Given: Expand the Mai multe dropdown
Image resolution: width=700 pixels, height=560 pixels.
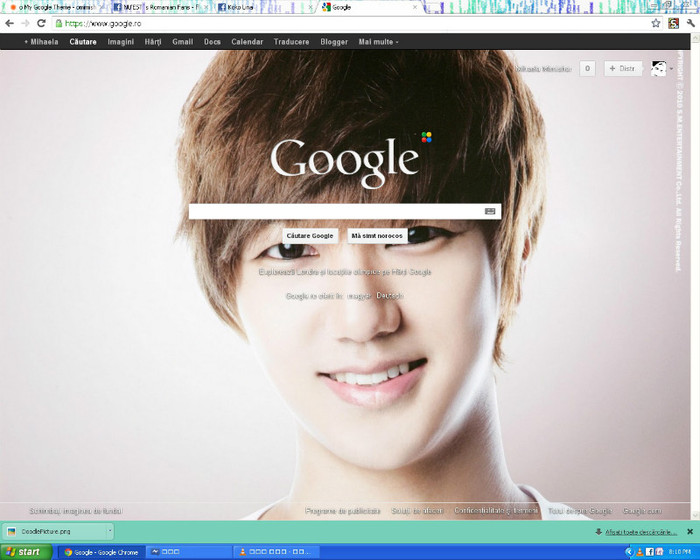Looking at the screenshot, I should 378,42.
